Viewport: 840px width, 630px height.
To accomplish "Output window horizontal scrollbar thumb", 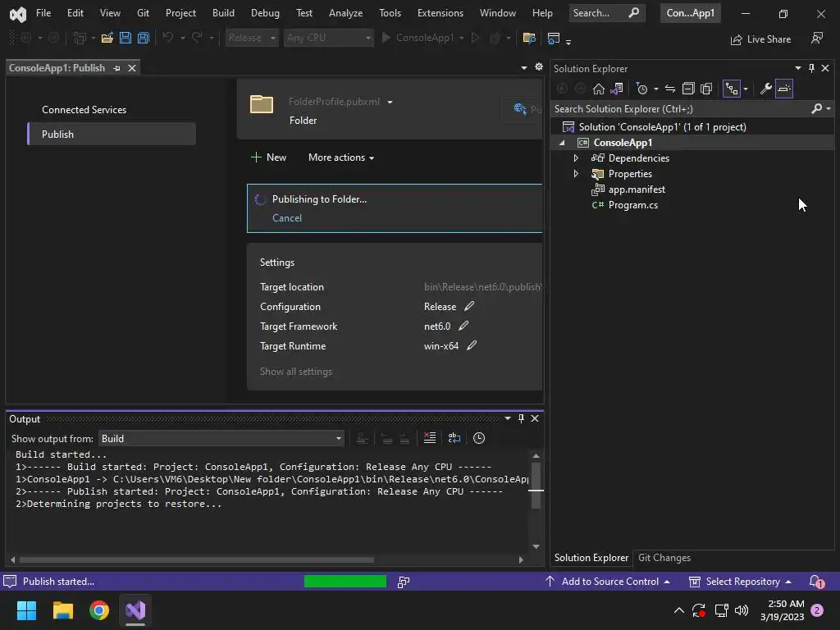I will click(197, 559).
